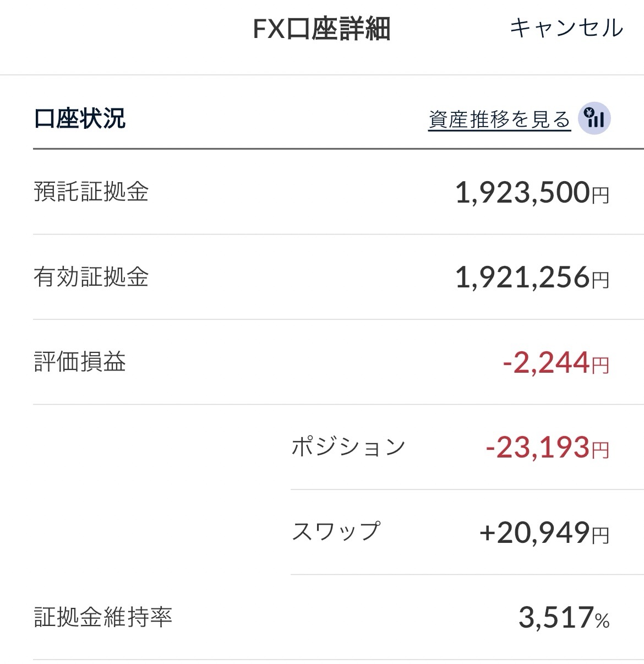644x664 pixels.
Task: Tap the 有効証拠金 label
Action: [x=91, y=277]
